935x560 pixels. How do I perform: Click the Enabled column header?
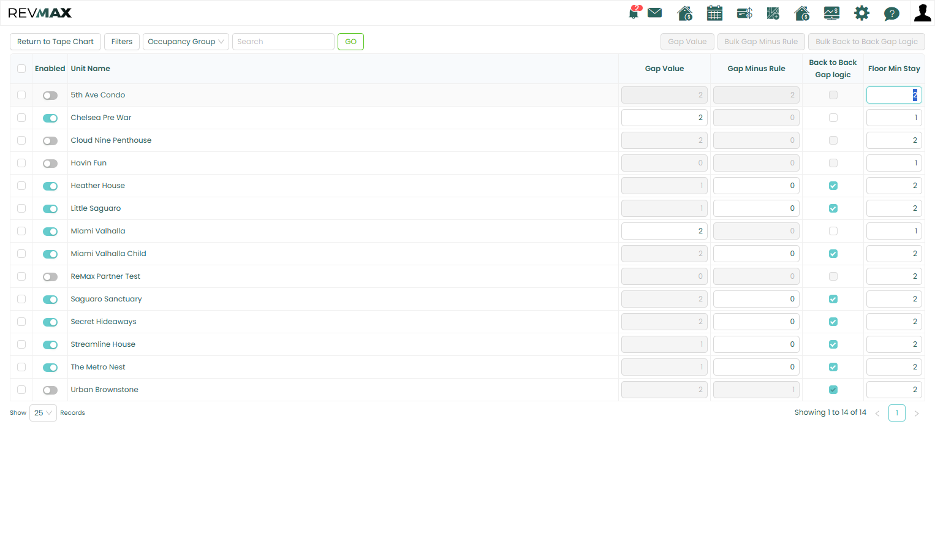click(x=50, y=69)
